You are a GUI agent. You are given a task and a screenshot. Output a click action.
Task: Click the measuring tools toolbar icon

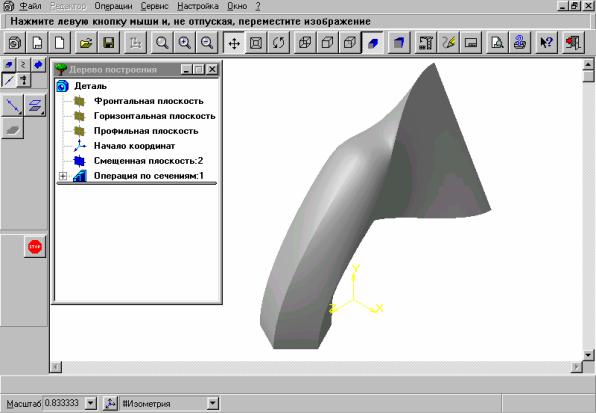[425, 43]
